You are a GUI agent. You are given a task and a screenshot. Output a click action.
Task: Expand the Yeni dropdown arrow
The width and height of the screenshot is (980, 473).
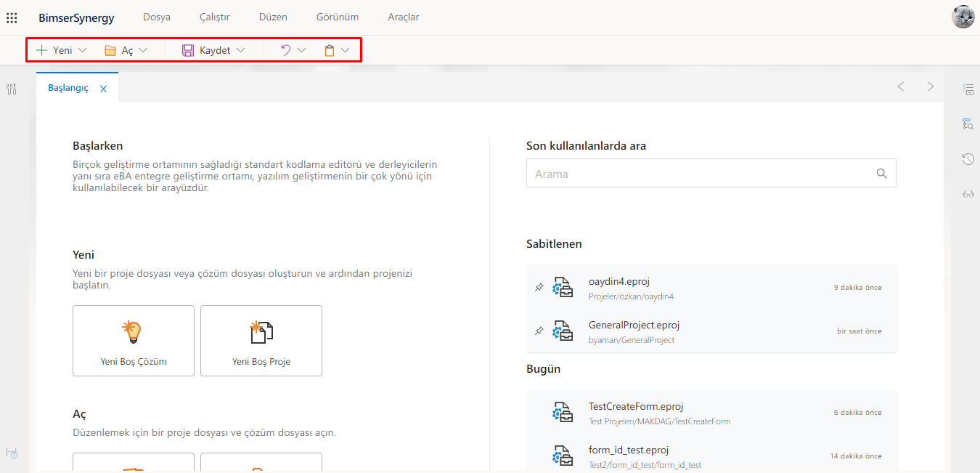pos(82,50)
